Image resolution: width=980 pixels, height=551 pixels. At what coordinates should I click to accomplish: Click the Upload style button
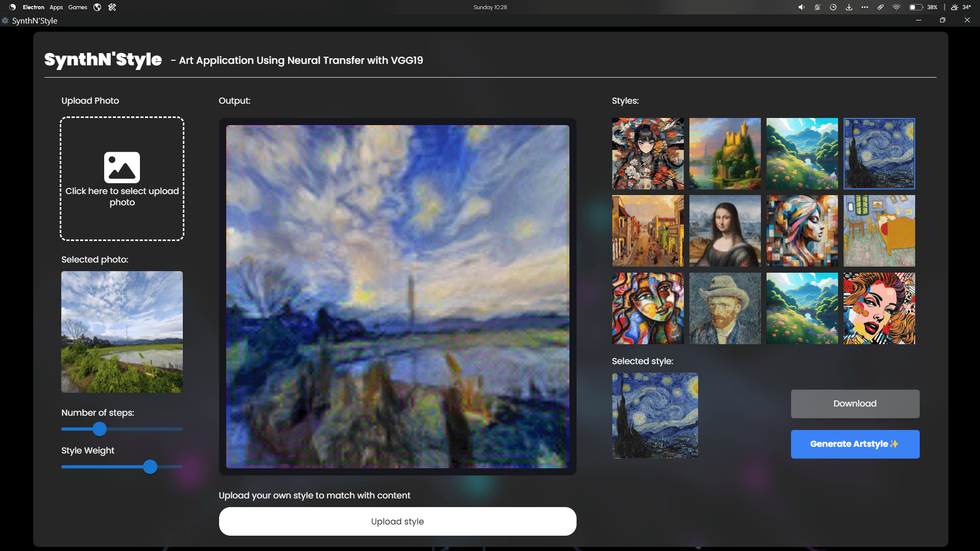397,521
